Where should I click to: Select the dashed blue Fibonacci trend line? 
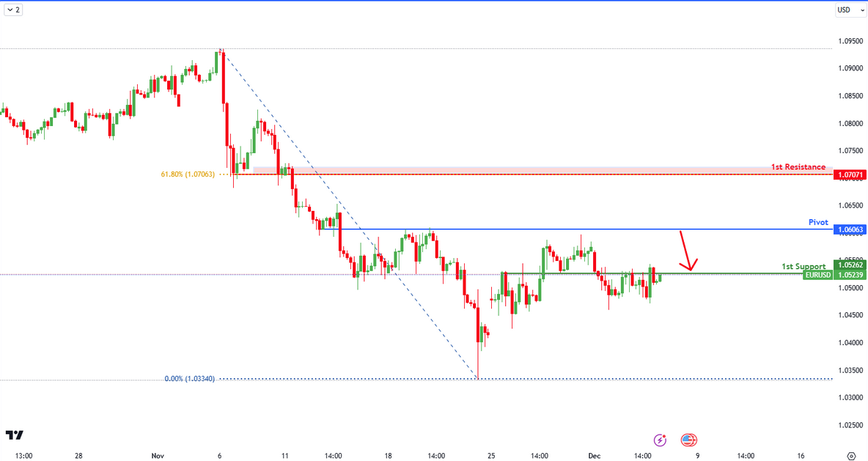click(349, 214)
